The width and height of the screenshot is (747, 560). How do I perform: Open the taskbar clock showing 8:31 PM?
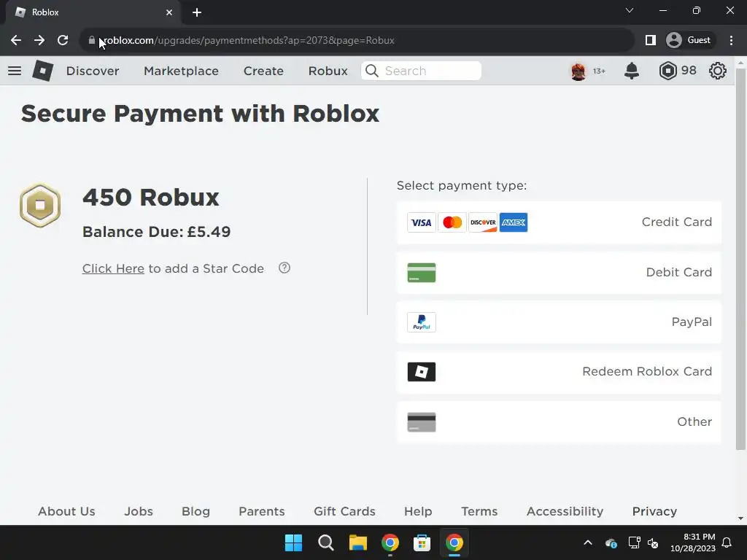click(x=693, y=542)
